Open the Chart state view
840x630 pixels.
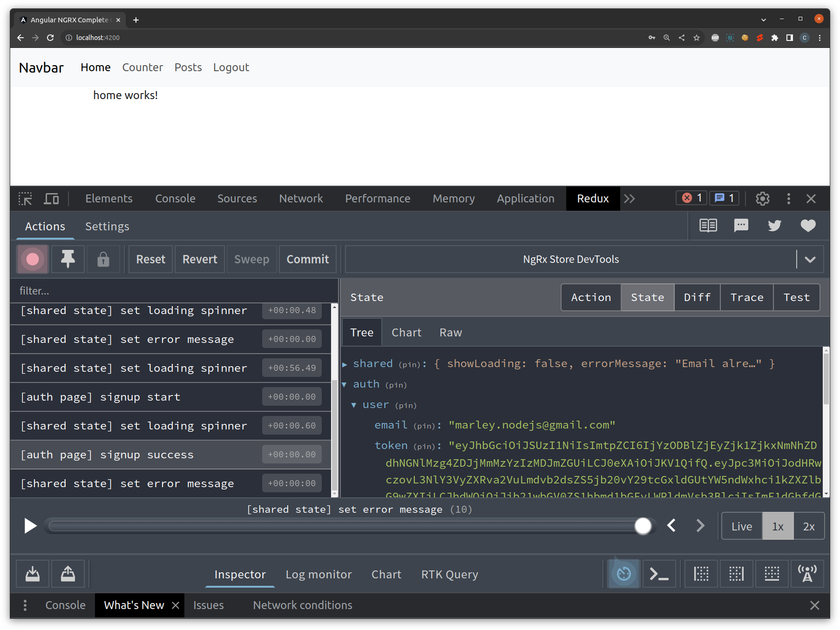406,332
